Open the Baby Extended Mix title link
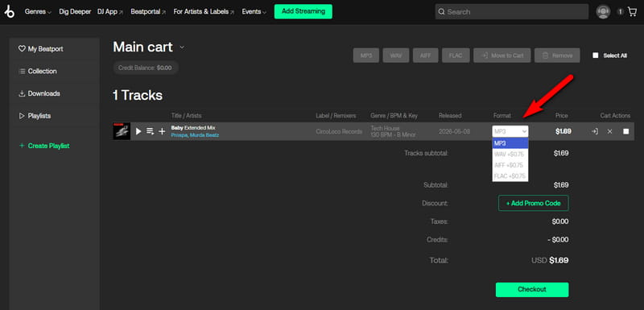The width and height of the screenshot is (644, 310). pos(193,128)
